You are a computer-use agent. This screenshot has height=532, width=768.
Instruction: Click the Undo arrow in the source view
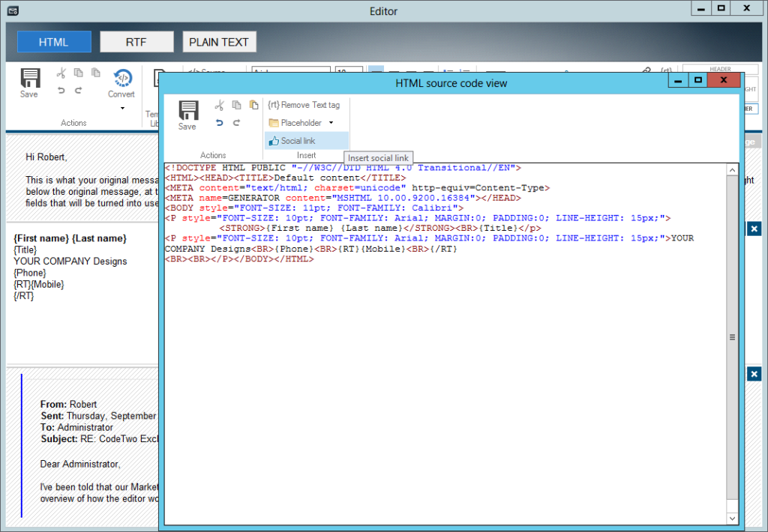(x=219, y=123)
